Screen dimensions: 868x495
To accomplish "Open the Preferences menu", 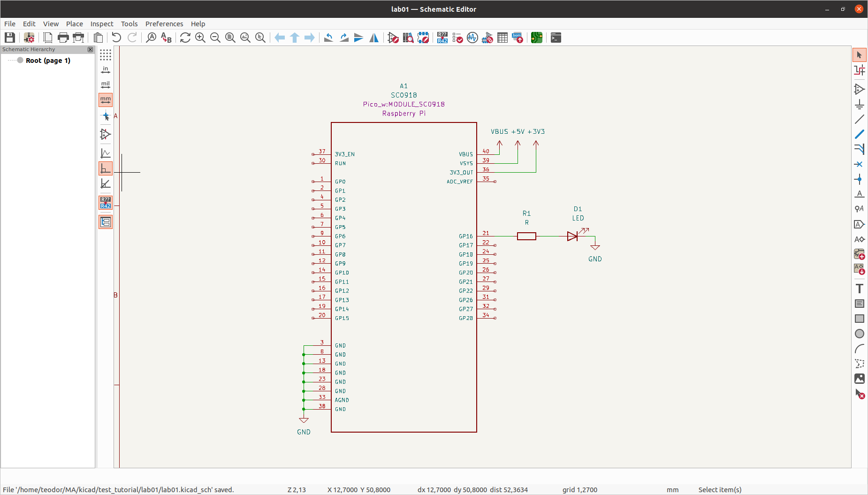I will coord(164,24).
